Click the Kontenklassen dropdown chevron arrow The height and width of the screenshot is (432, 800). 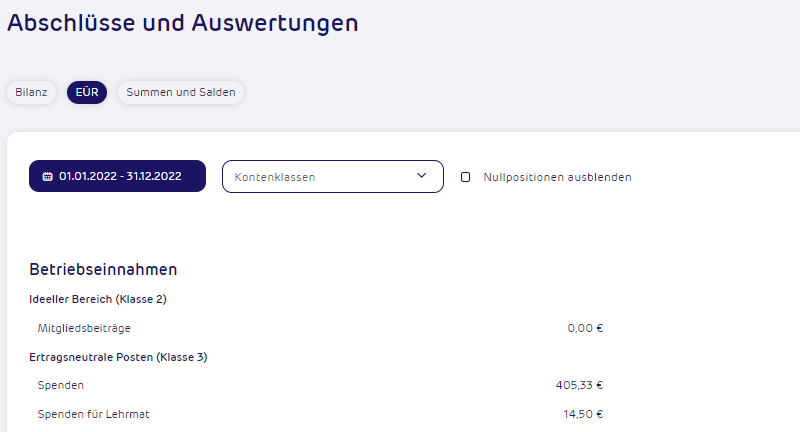(421, 176)
